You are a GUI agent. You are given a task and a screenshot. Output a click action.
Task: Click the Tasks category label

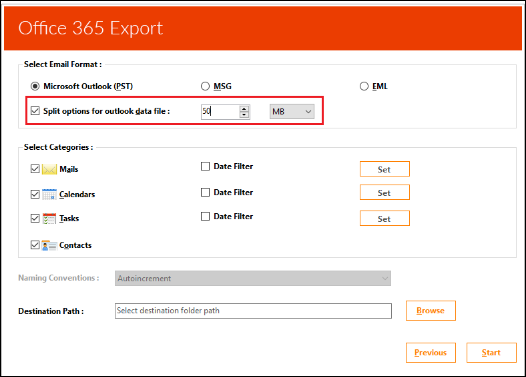69,218
